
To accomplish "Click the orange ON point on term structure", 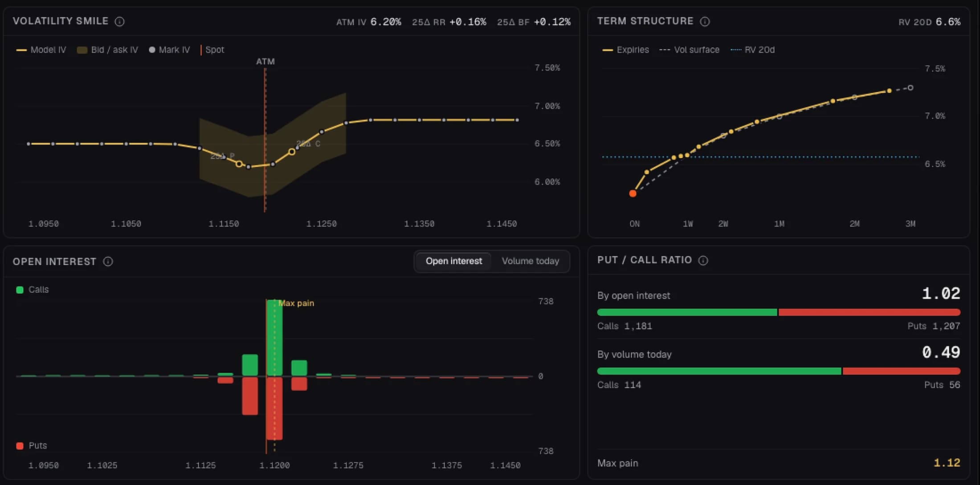I will [633, 193].
